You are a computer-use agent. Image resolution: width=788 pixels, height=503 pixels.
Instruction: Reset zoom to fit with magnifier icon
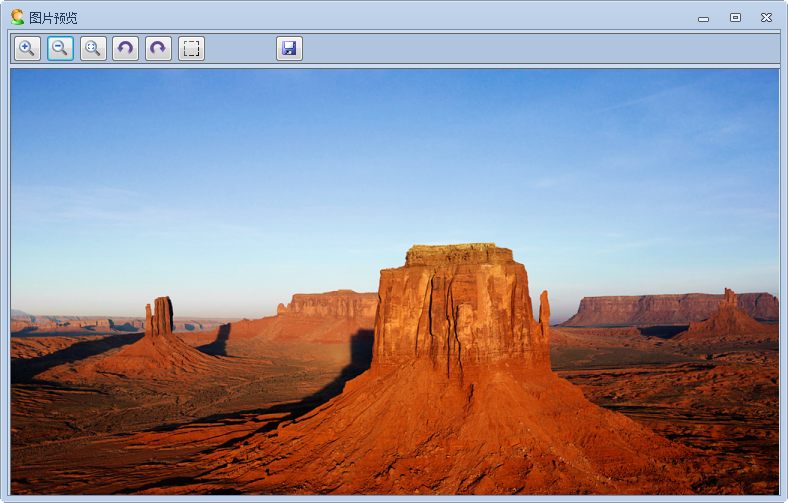[x=93, y=48]
